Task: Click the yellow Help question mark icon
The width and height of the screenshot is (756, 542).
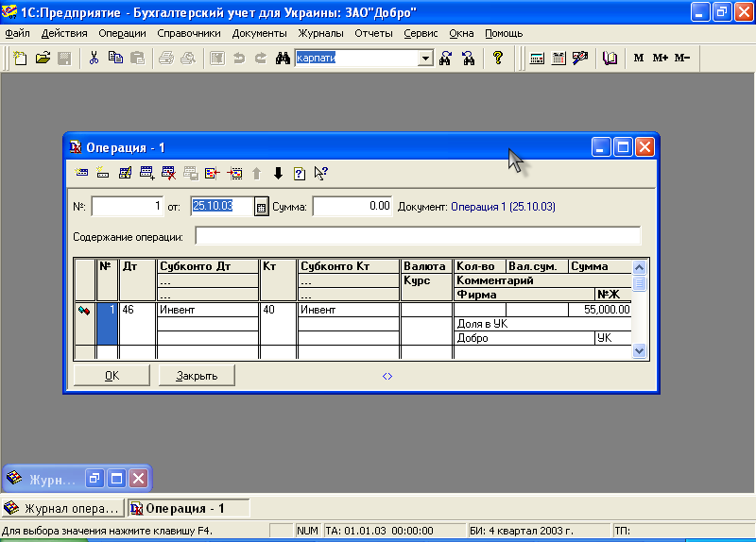Action: tap(498, 59)
